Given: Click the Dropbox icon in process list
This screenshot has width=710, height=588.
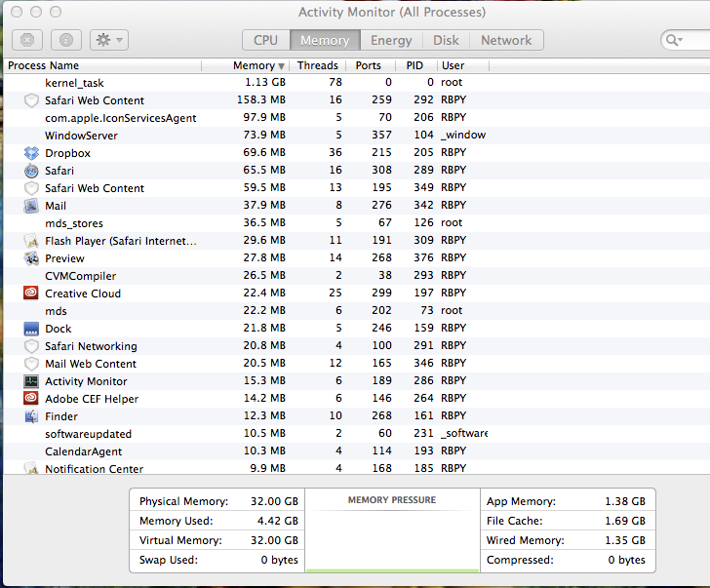Looking at the screenshot, I should (30, 153).
